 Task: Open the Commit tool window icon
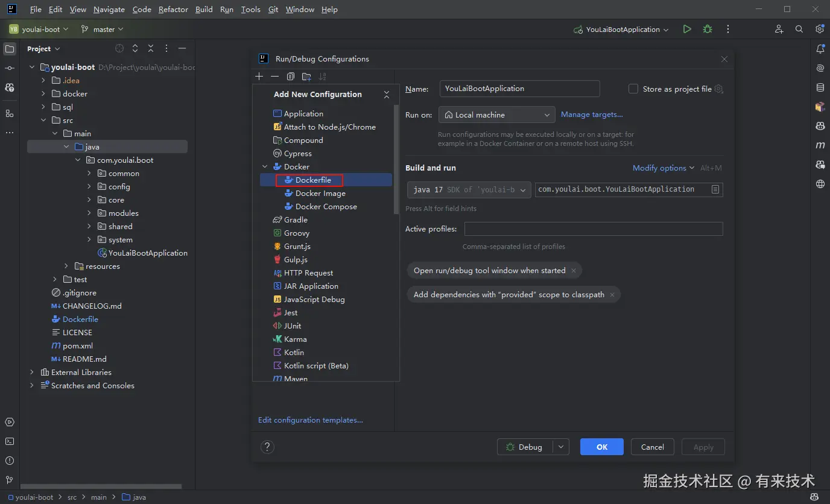pyautogui.click(x=10, y=68)
